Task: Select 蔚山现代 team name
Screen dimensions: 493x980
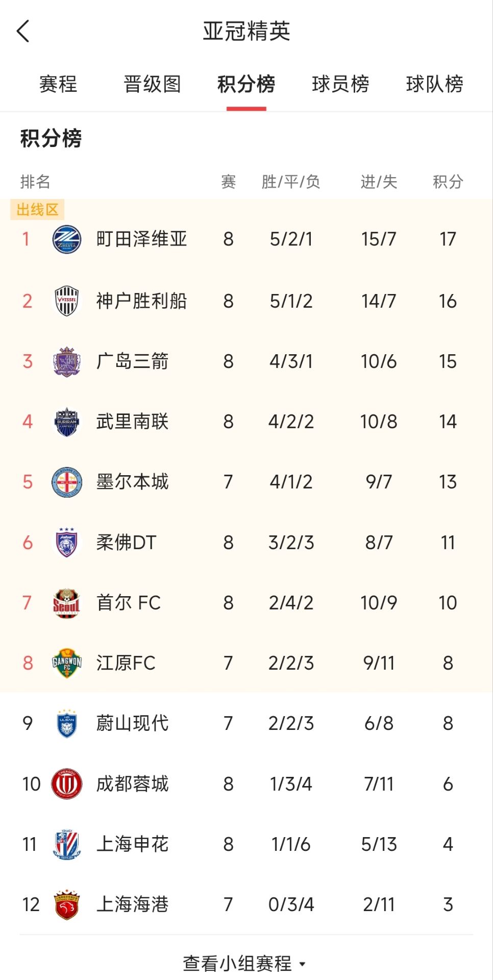Action: click(x=132, y=723)
